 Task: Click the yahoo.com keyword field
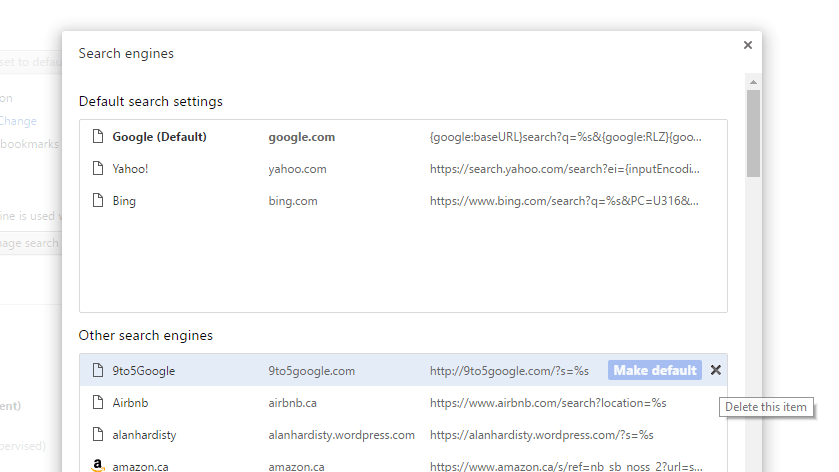coord(298,169)
